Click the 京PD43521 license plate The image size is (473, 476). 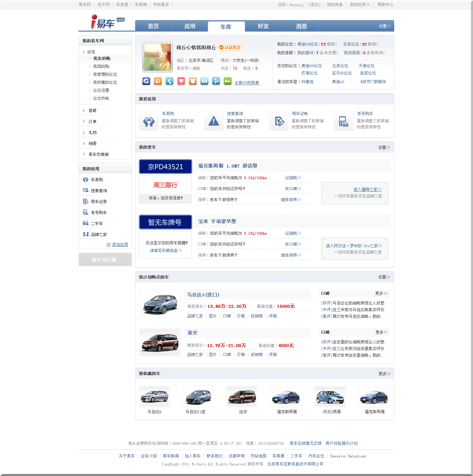pos(166,167)
